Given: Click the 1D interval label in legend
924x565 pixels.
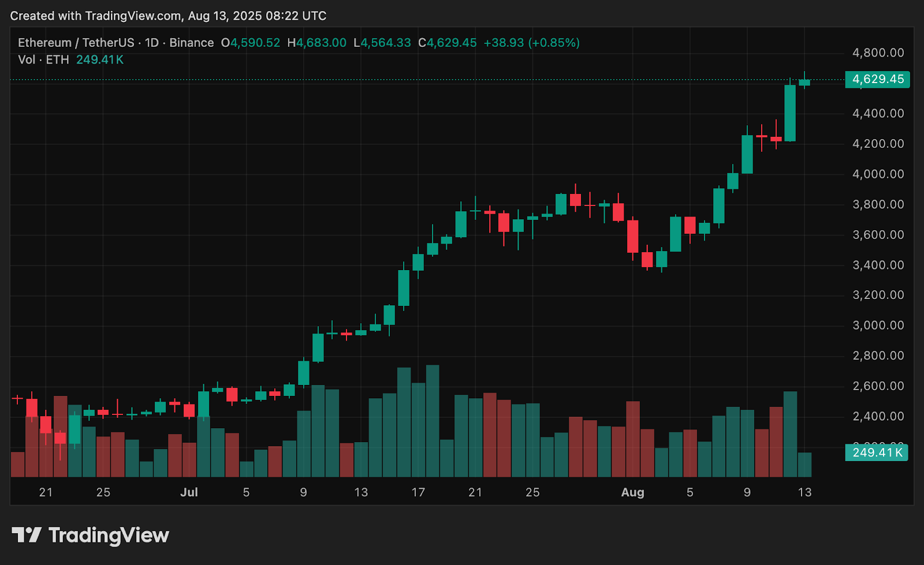Looking at the screenshot, I should [x=151, y=43].
